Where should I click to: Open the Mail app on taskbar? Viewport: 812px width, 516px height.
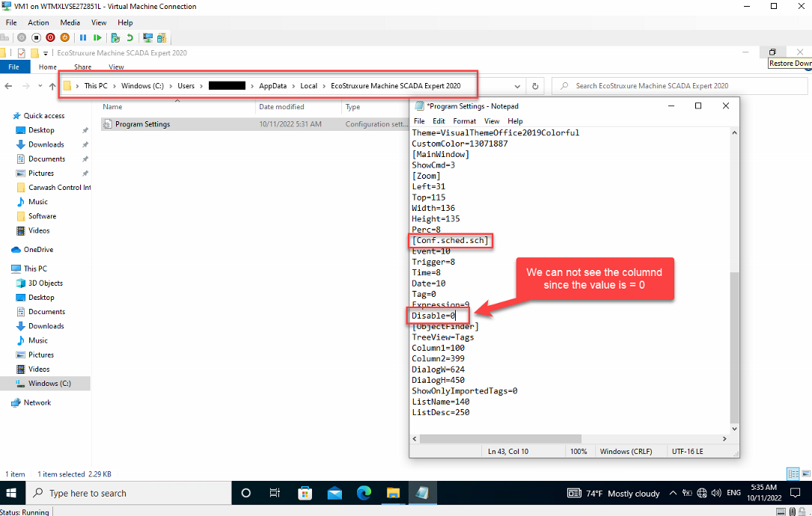click(335, 494)
